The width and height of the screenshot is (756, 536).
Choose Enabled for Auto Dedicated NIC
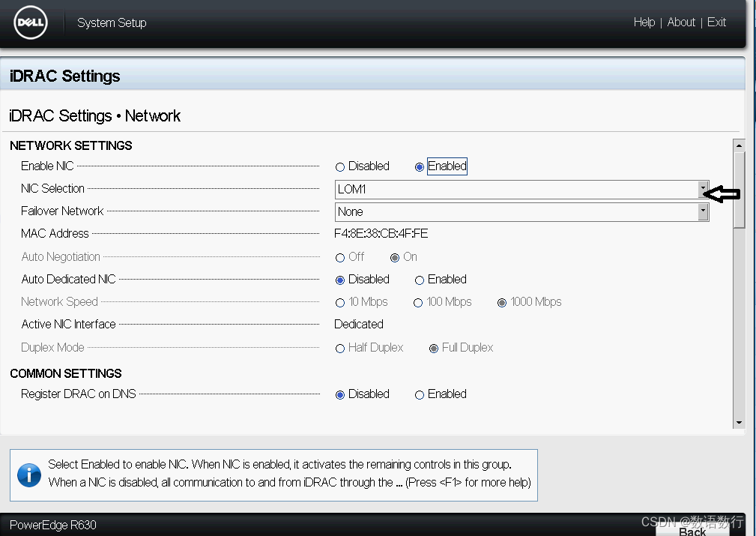pyautogui.click(x=420, y=280)
